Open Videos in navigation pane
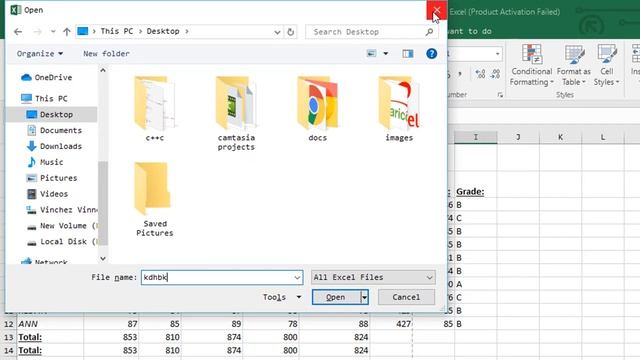 coord(47,194)
